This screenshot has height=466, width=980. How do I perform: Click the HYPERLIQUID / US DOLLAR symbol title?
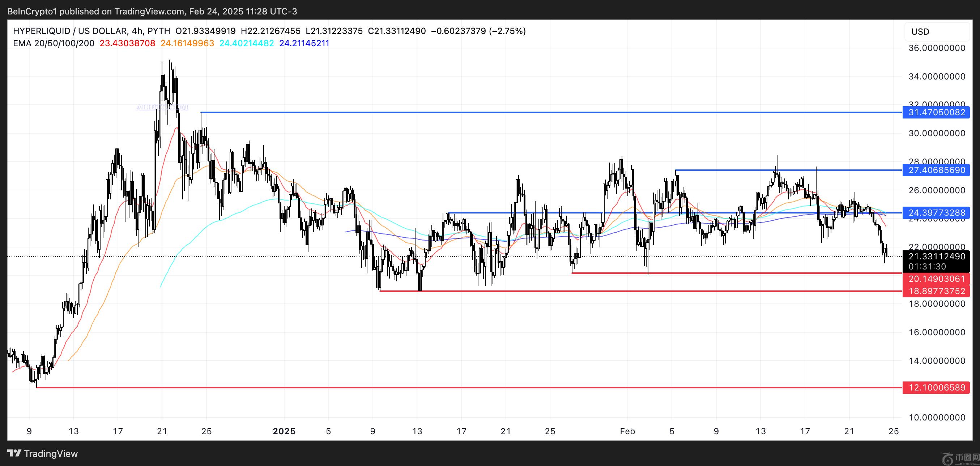(x=70, y=31)
